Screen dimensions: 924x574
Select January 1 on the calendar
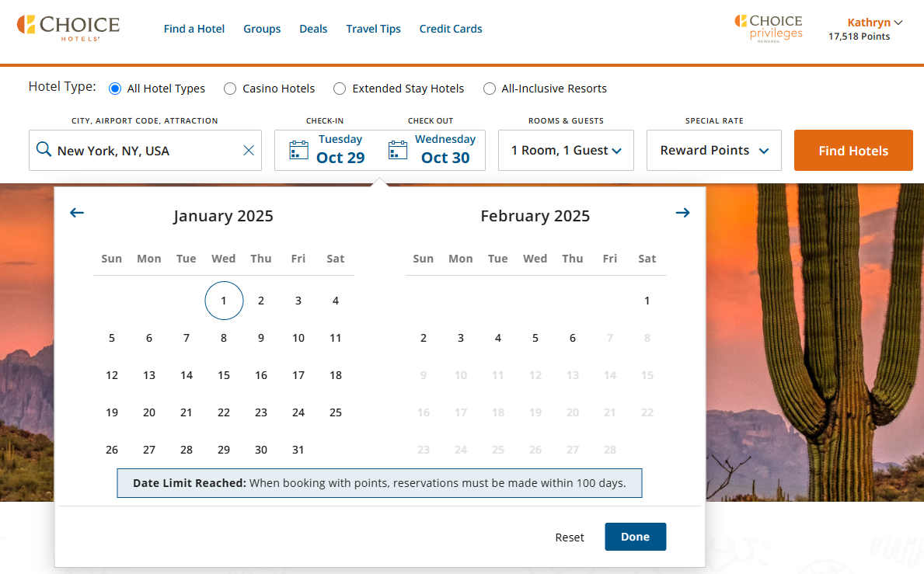224,301
